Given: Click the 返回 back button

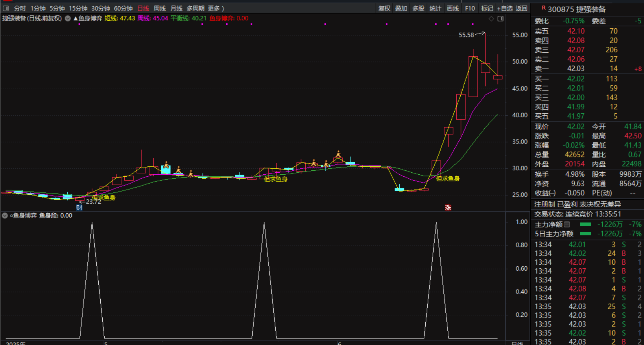Looking at the screenshot, I should [x=522, y=8].
